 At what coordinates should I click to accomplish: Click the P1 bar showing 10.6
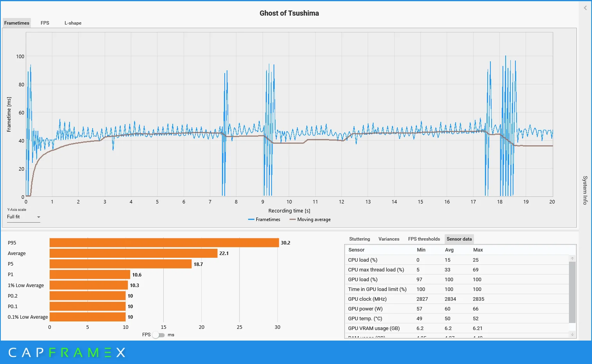[x=90, y=275]
